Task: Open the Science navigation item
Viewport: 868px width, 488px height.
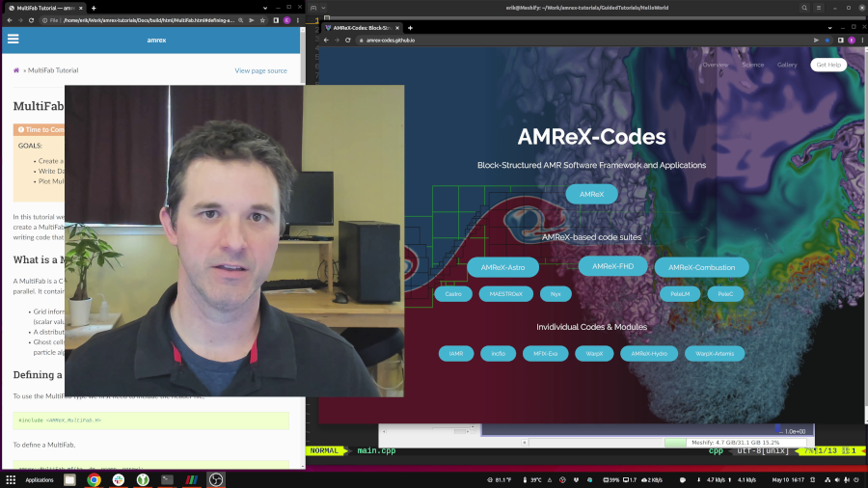Action: [x=753, y=65]
